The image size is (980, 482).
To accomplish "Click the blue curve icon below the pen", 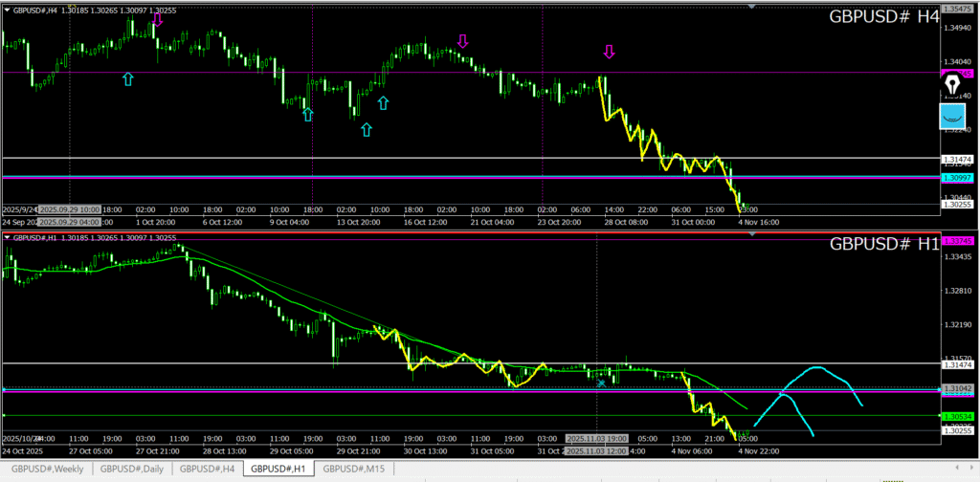I will point(953,117).
